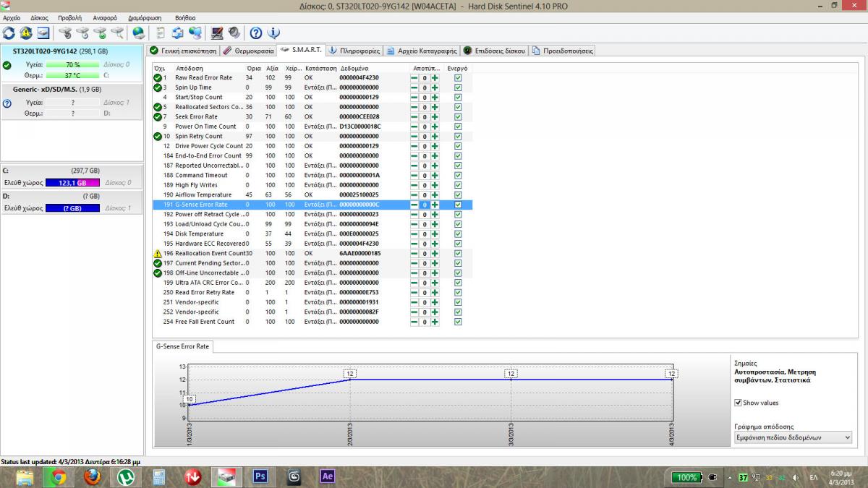Uncheck Ενεργό box for Spin Up Time

tap(458, 87)
